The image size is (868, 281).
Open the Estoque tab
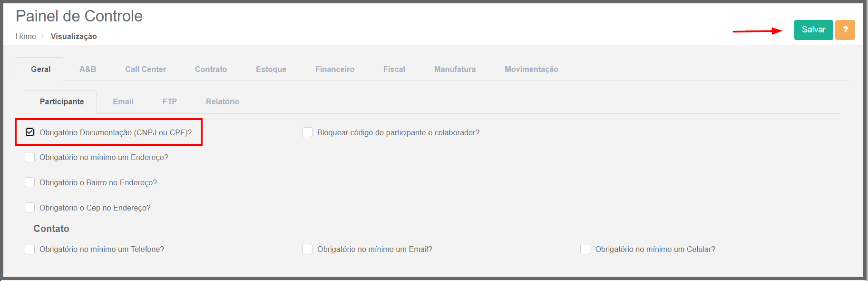(x=271, y=69)
